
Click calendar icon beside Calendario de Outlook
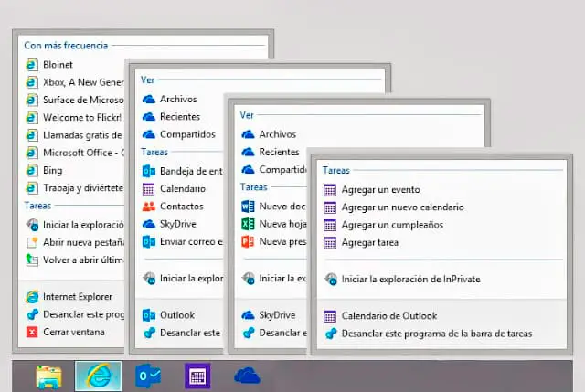coord(330,316)
